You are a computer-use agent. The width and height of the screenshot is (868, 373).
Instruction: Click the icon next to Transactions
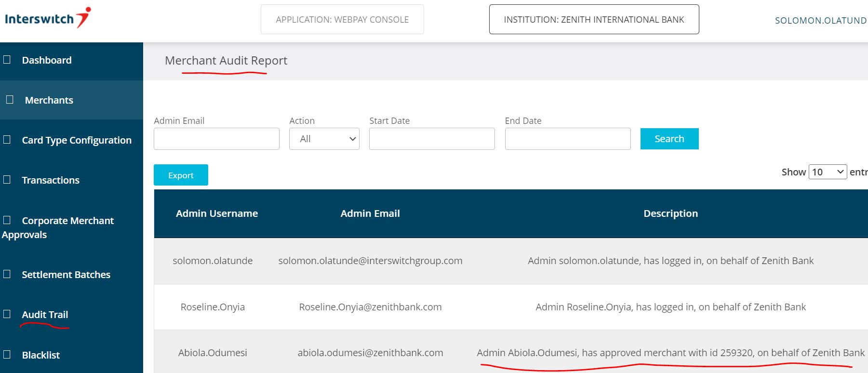pos(7,180)
